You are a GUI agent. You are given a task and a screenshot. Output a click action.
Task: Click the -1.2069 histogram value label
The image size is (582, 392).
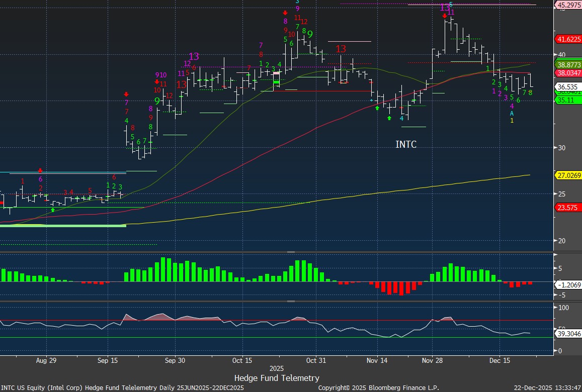(x=568, y=284)
